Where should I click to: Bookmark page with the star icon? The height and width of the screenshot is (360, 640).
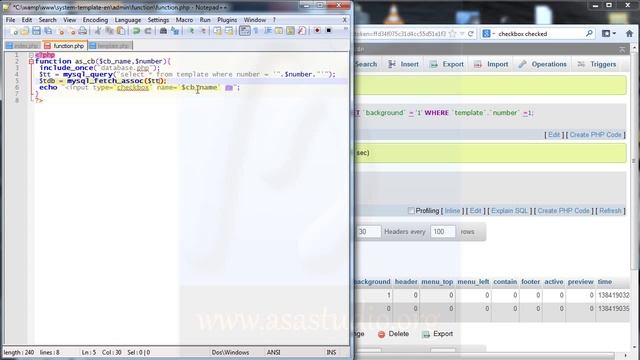coord(452,34)
